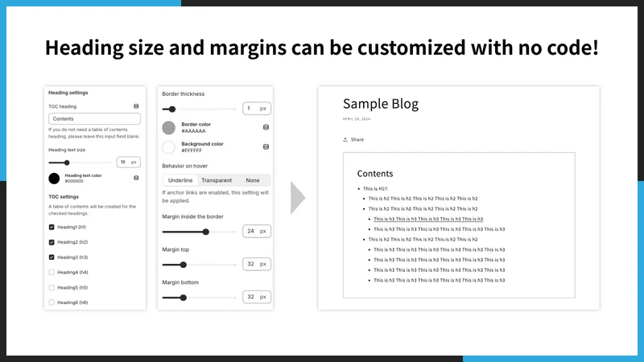Click database icon next to TOC heading
The height and width of the screenshot is (362, 644).
136,106
